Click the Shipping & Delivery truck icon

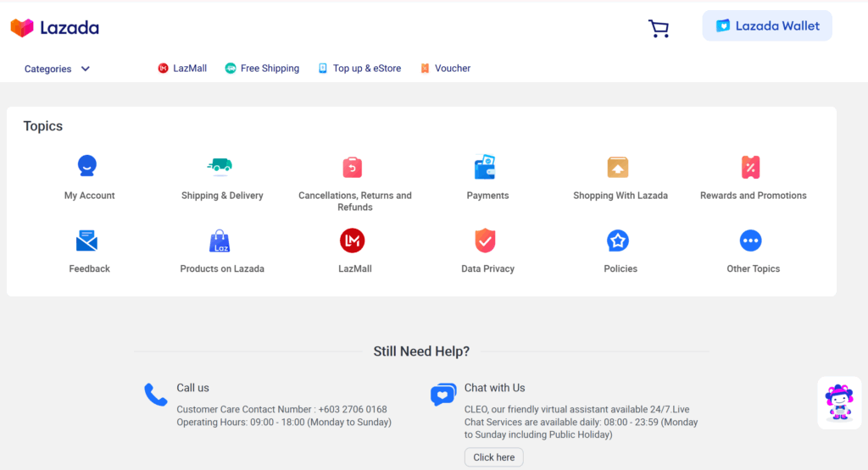220,166
